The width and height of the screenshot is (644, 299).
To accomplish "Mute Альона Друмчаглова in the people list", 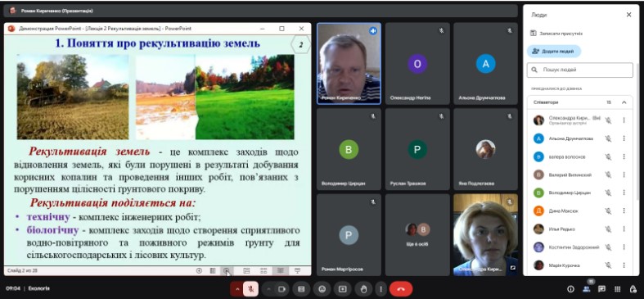I will 608,138.
